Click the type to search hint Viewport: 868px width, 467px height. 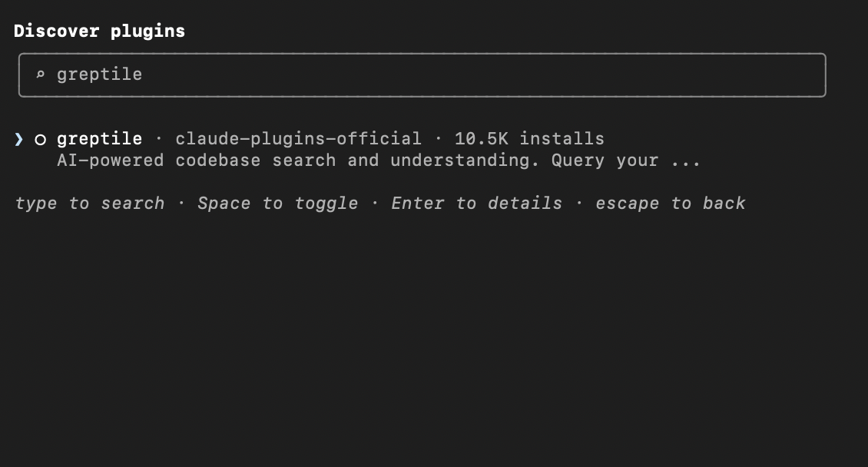pyautogui.click(x=90, y=203)
